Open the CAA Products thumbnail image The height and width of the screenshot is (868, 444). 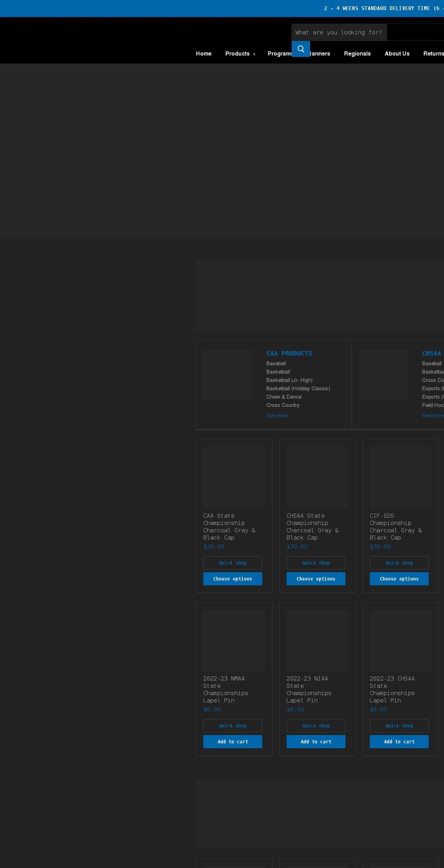coord(228,375)
